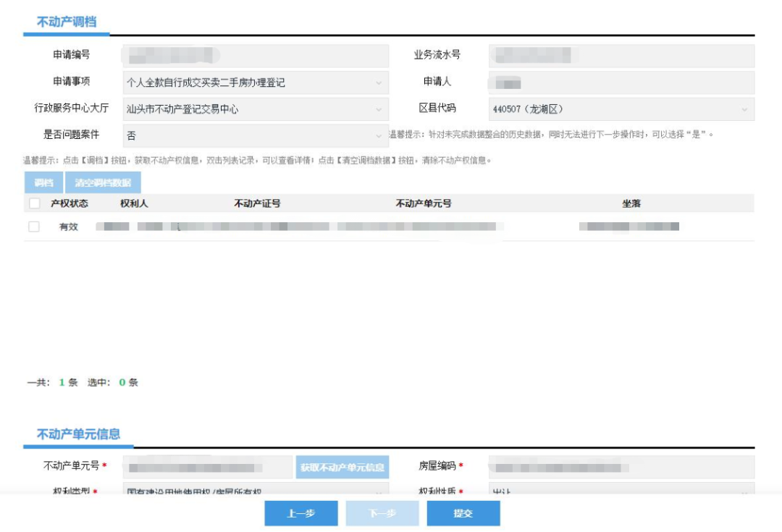Click the 上一步 navigation button
Screen dimensions: 782x532
(302, 514)
